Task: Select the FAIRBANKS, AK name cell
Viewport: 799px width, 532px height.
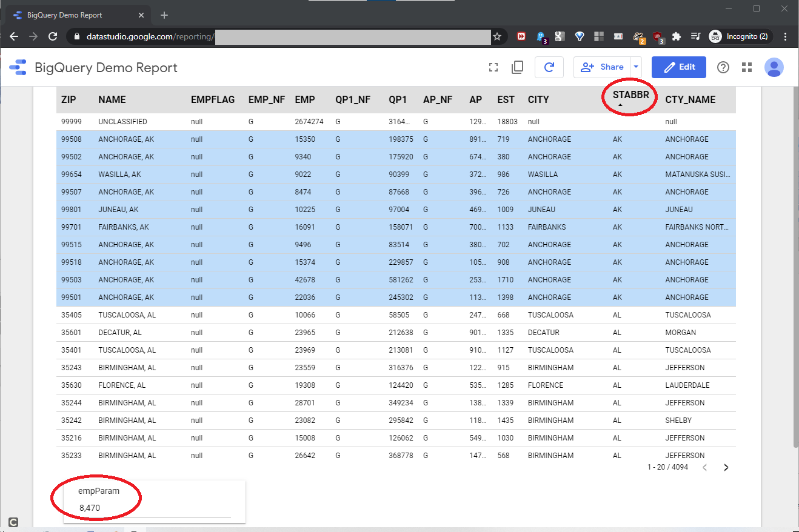Action: coord(124,227)
